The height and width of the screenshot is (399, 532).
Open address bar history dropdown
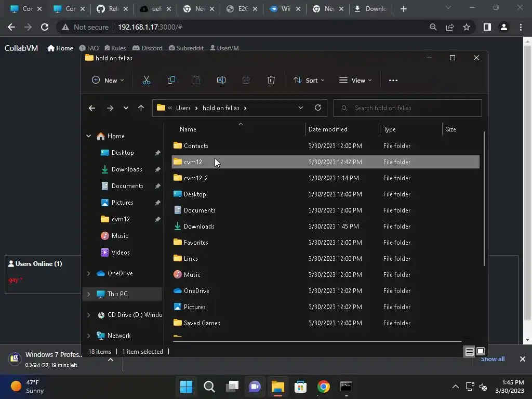(301, 108)
